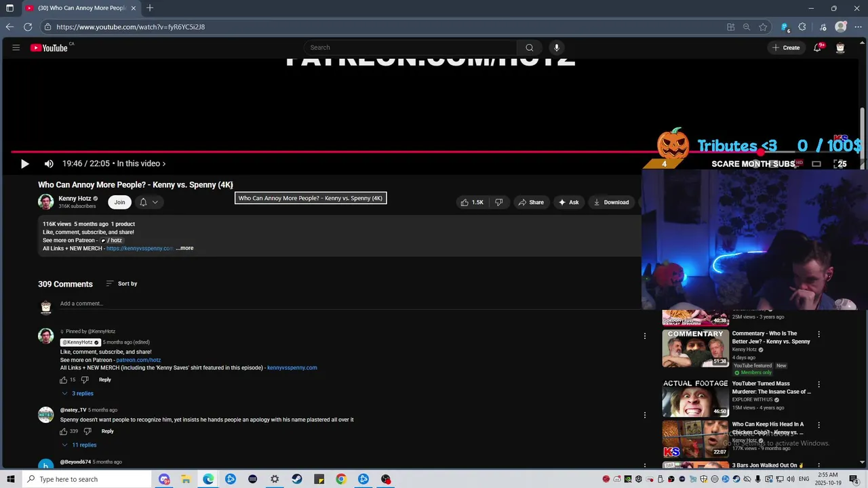Image resolution: width=868 pixels, height=488 pixels.
Task: Open Commentary Who Is The Better Jew thumbnail
Action: pyautogui.click(x=695, y=348)
